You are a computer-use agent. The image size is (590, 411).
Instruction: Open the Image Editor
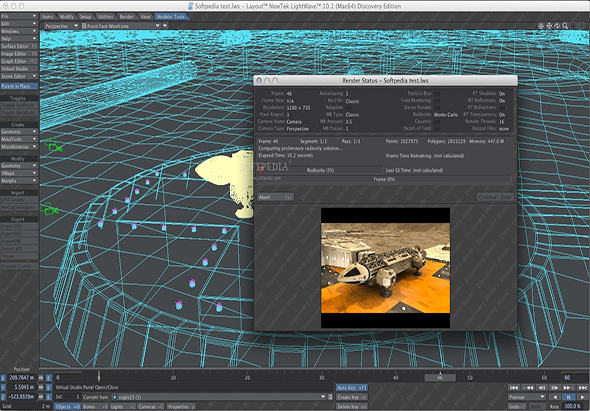(19, 54)
